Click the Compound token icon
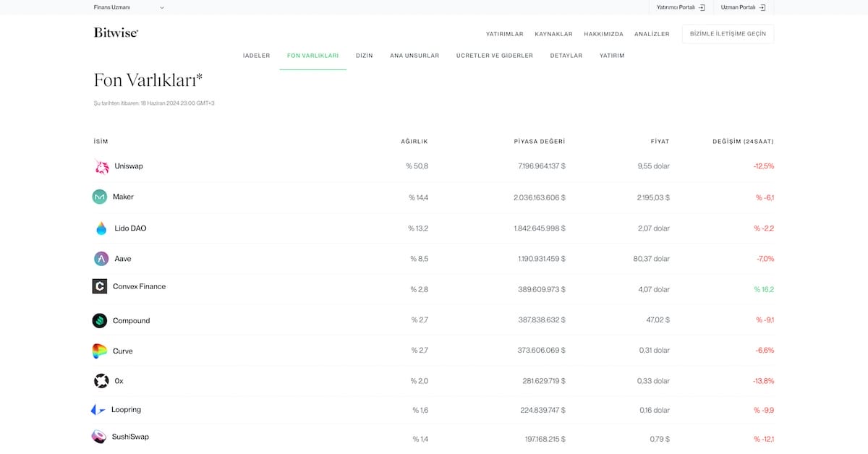The height and width of the screenshot is (454, 868). click(x=99, y=320)
